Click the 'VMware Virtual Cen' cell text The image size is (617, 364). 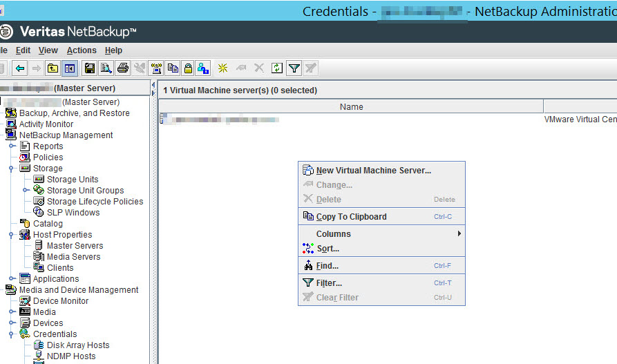coord(580,119)
